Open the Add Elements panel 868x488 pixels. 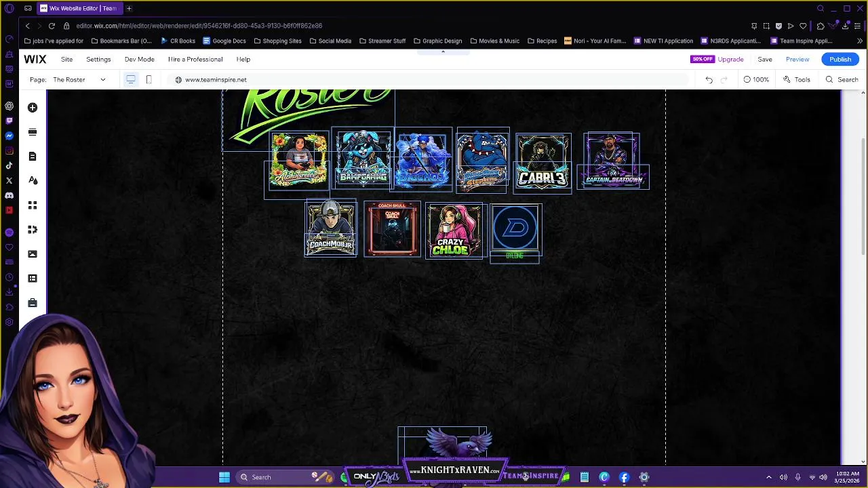coord(33,108)
